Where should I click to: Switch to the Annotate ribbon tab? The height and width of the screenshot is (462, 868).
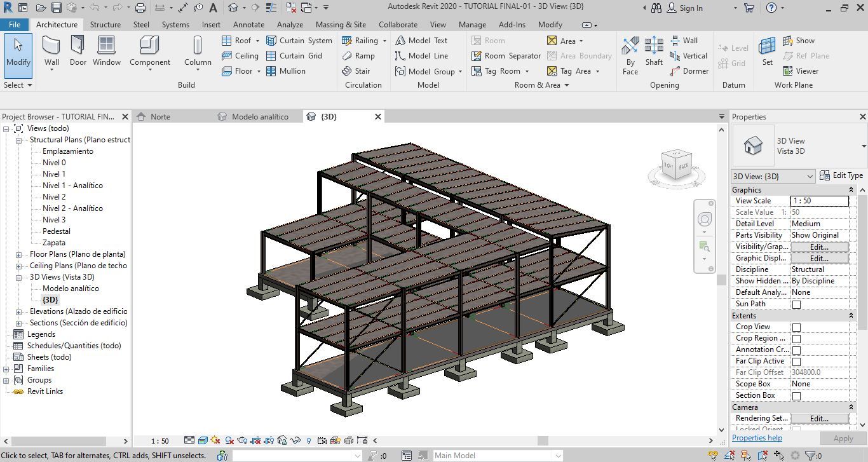[x=248, y=25]
